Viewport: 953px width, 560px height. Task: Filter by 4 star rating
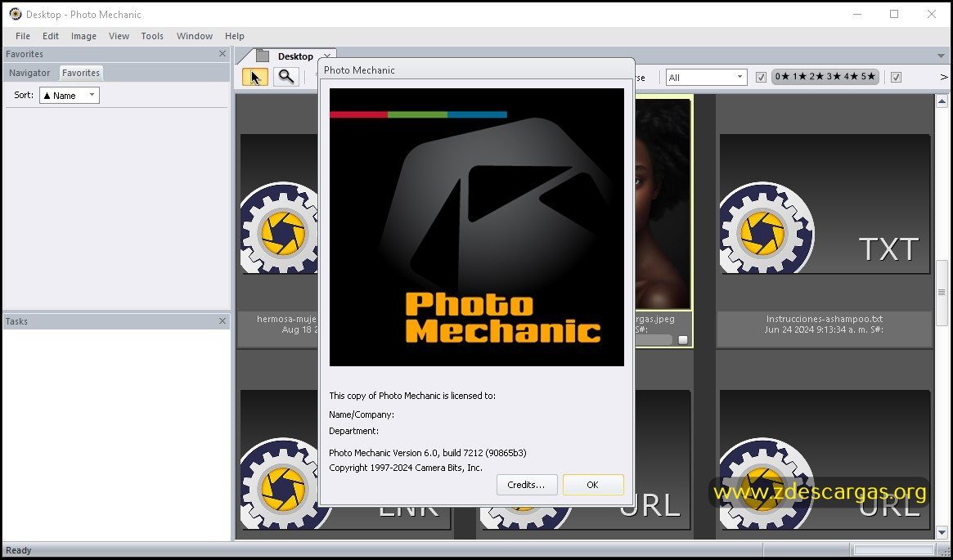click(850, 77)
